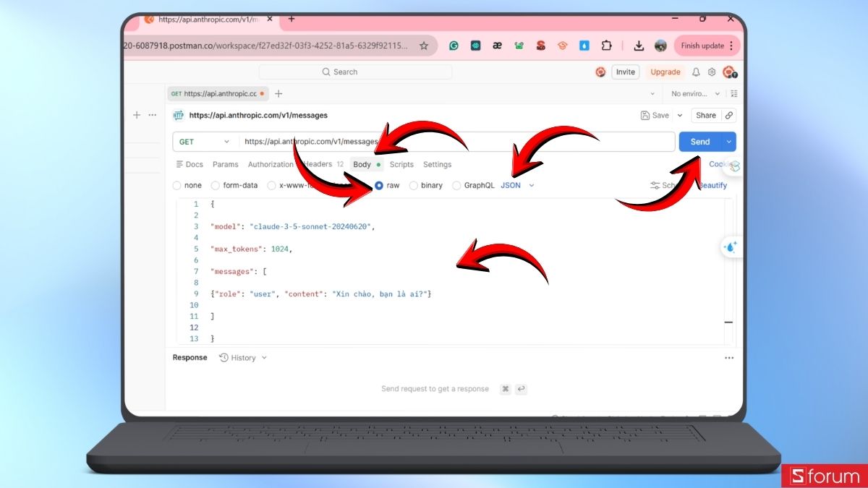Open the Send options dropdown arrow
The width and height of the screenshot is (868, 488).
729,142
